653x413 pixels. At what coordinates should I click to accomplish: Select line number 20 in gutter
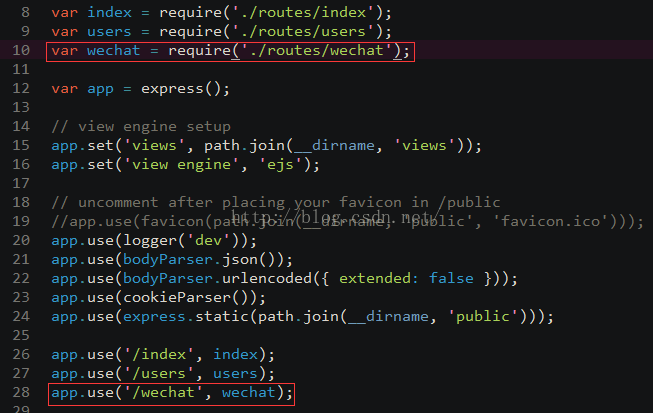[x=21, y=240]
